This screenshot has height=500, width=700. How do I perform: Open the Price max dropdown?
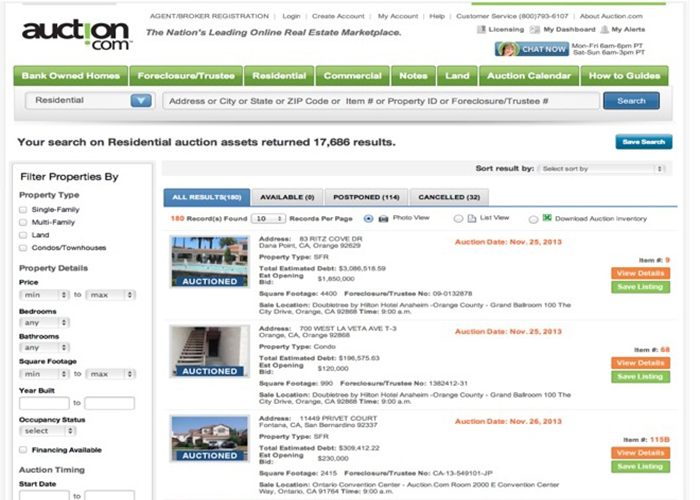click(x=111, y=295)
